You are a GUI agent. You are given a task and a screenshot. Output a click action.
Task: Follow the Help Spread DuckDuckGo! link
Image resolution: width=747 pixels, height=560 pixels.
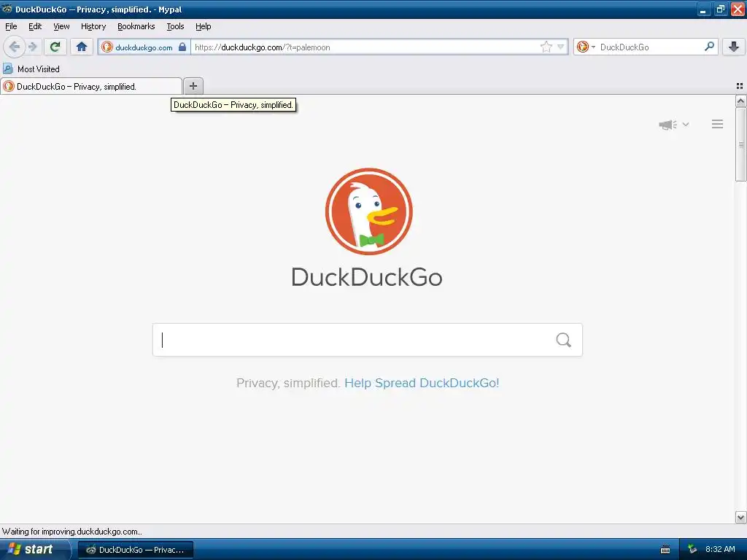coord(422,383)
